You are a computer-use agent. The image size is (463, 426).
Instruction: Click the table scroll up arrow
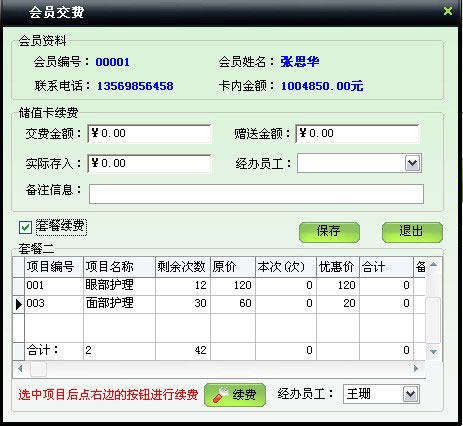point(433,265)
